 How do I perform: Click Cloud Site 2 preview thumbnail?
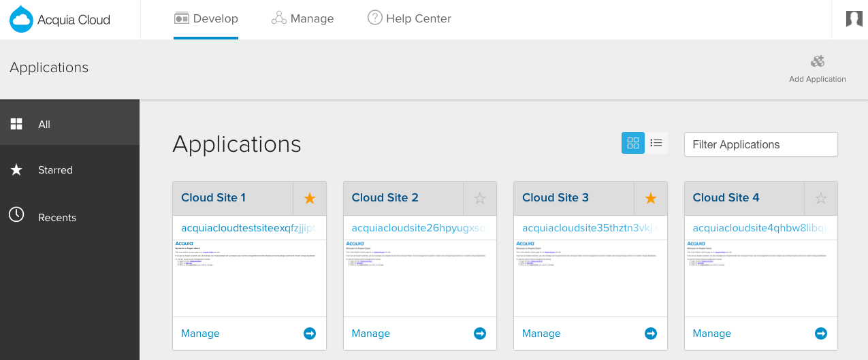(420, 277)
